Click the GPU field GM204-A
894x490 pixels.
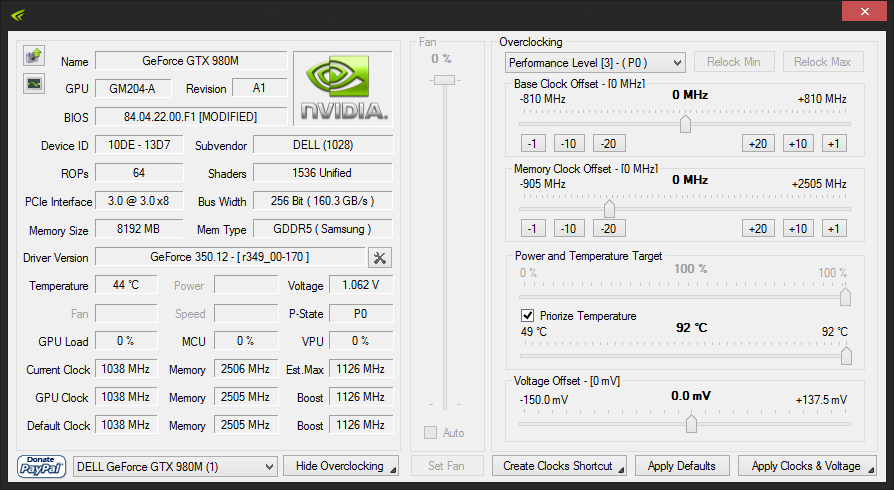132,88
